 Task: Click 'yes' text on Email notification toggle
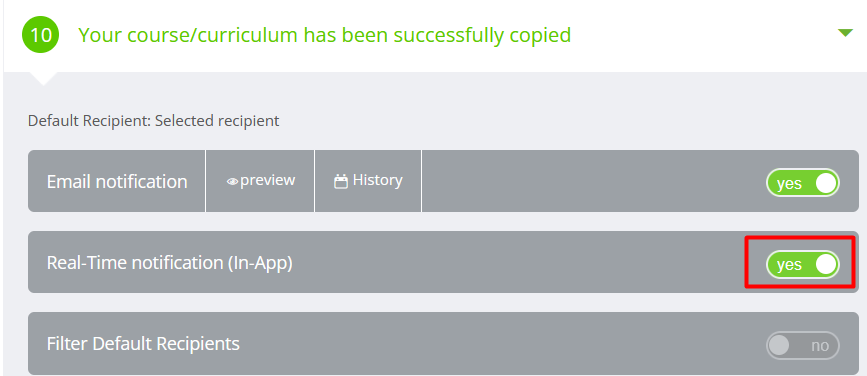[789, 184]
